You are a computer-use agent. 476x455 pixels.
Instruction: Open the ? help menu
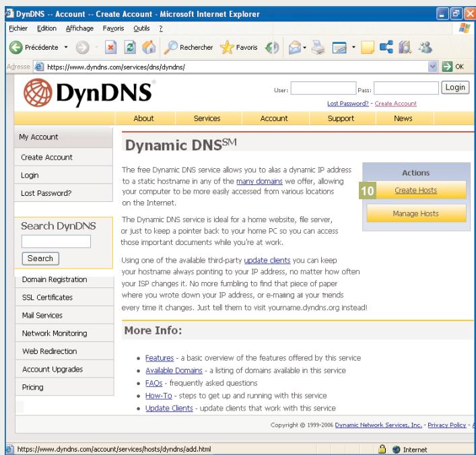click(161, 28)
